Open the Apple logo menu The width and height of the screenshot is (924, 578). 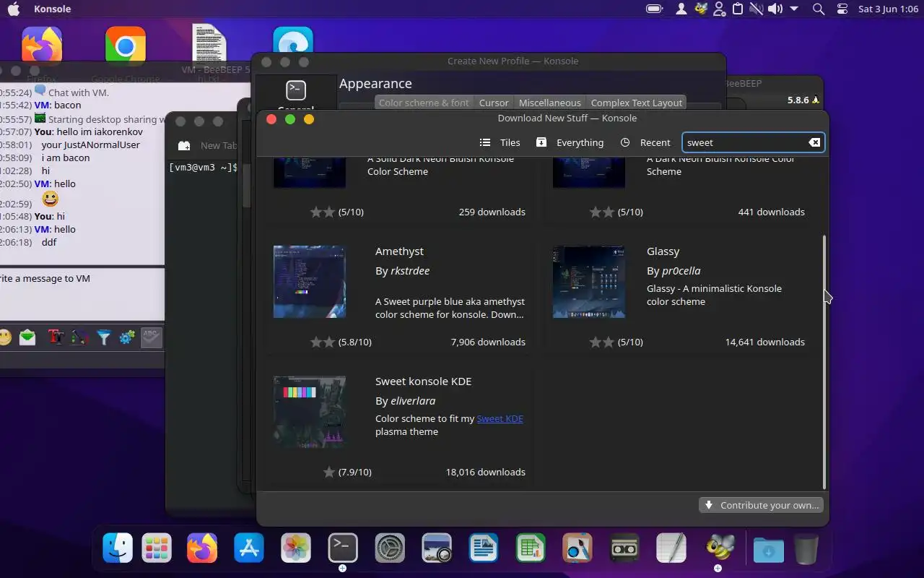(x=13, y=9)
